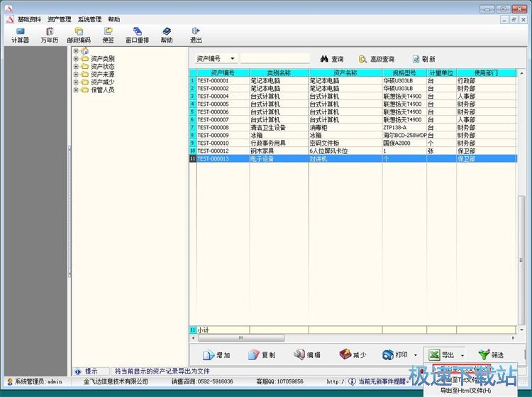Open the 万年历 calendar tool
Image resolution: width=532 pixels, height=397 pixels.
coord(50,36)
